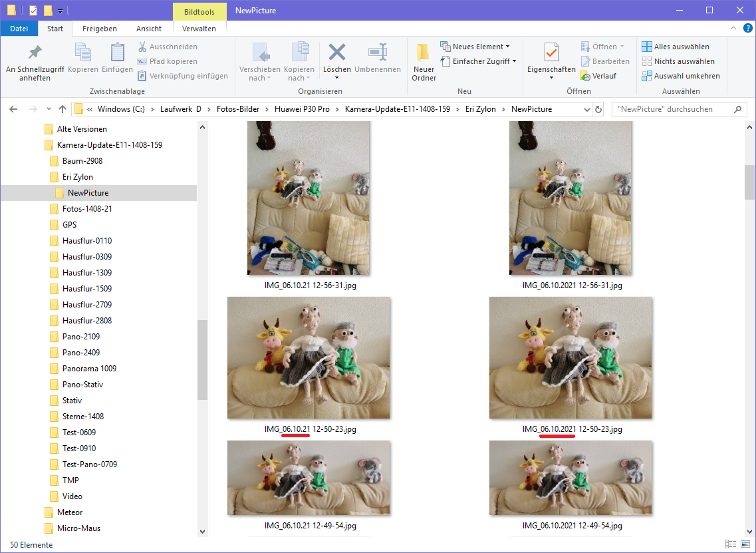Navigate to Fotos-Bilder breadcrumb
This screenshot has height=553, width=756.
pos(238,109)
